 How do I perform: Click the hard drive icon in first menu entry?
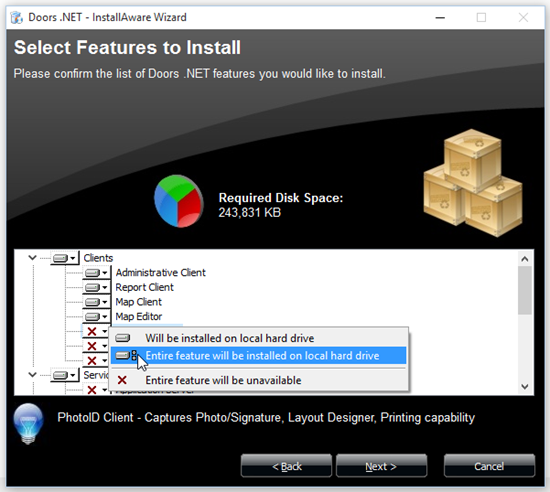[122, 338]
